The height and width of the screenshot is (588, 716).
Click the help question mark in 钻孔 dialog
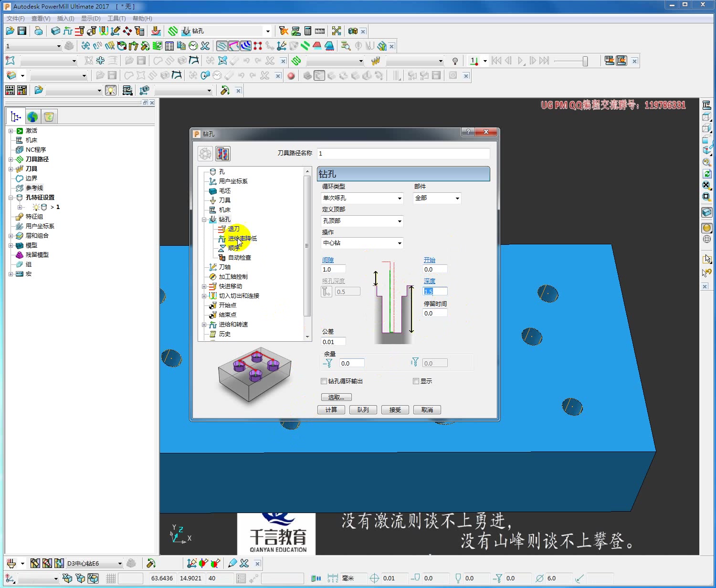tap(468, 132)
